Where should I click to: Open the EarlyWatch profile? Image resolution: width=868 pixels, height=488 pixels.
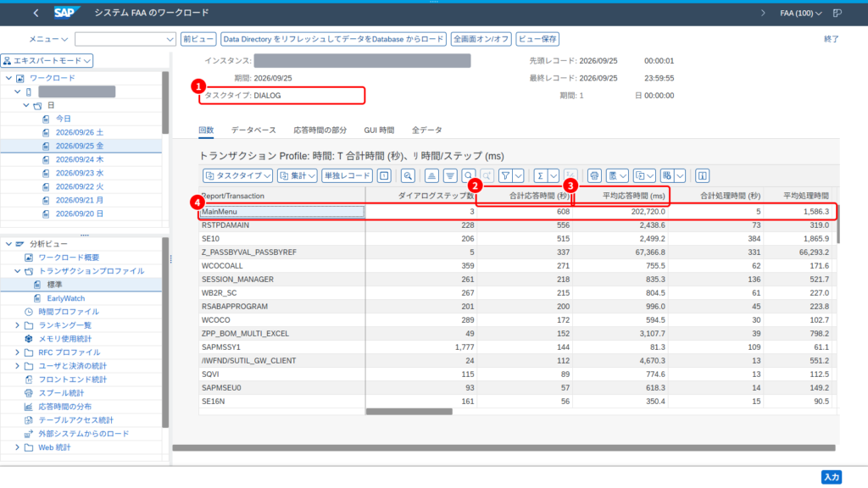66,298
